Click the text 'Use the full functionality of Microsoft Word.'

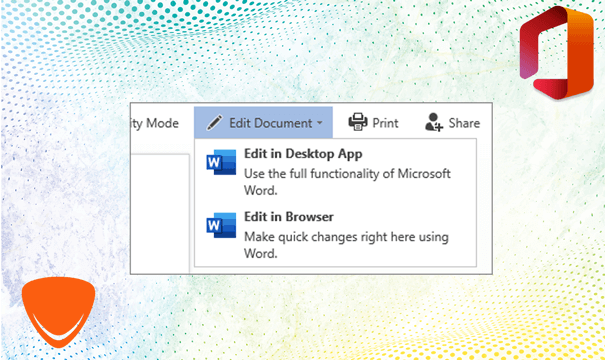pyautogui.click(x=347, y=182)
